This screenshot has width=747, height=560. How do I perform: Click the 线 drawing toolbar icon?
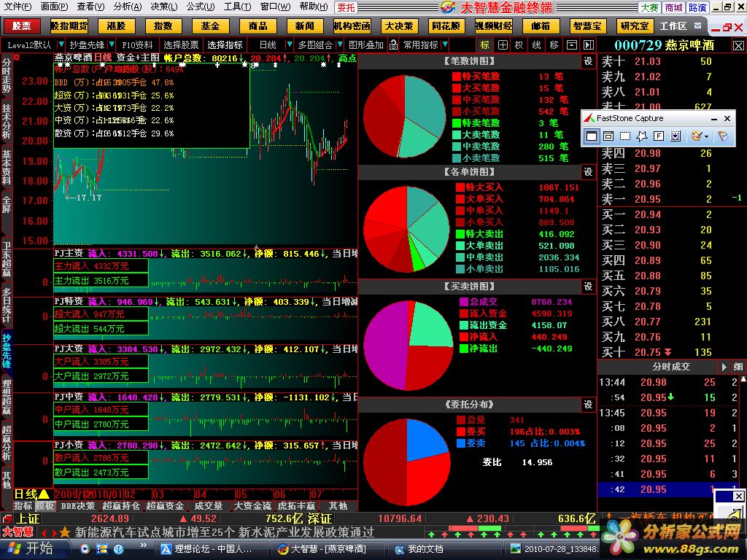click(536, 44)
